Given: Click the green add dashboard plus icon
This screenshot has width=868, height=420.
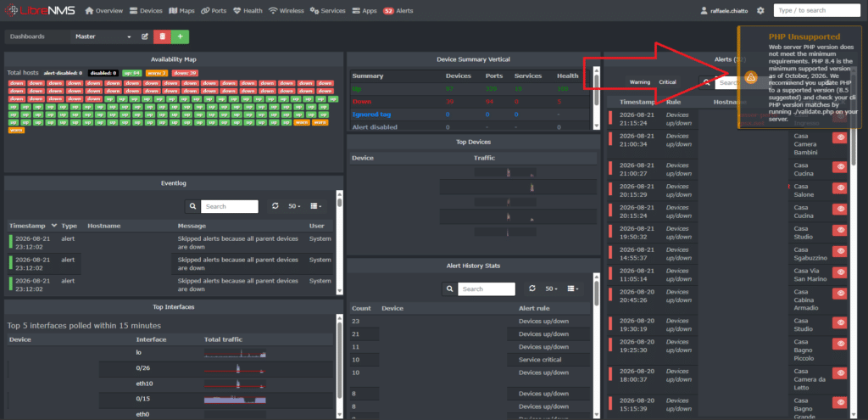Looking at the screenshot, I should click(180, 36).
